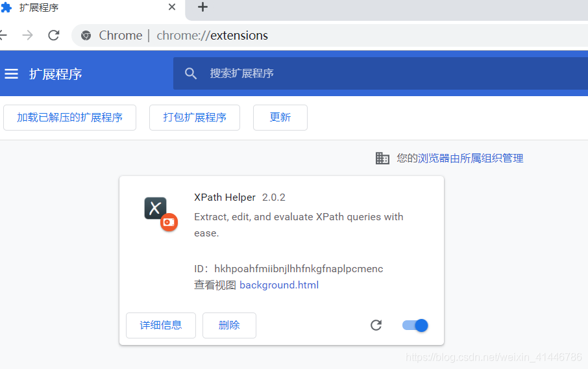Reload the XPath Helper extension
Screen dimensions: 588x369
376,325
